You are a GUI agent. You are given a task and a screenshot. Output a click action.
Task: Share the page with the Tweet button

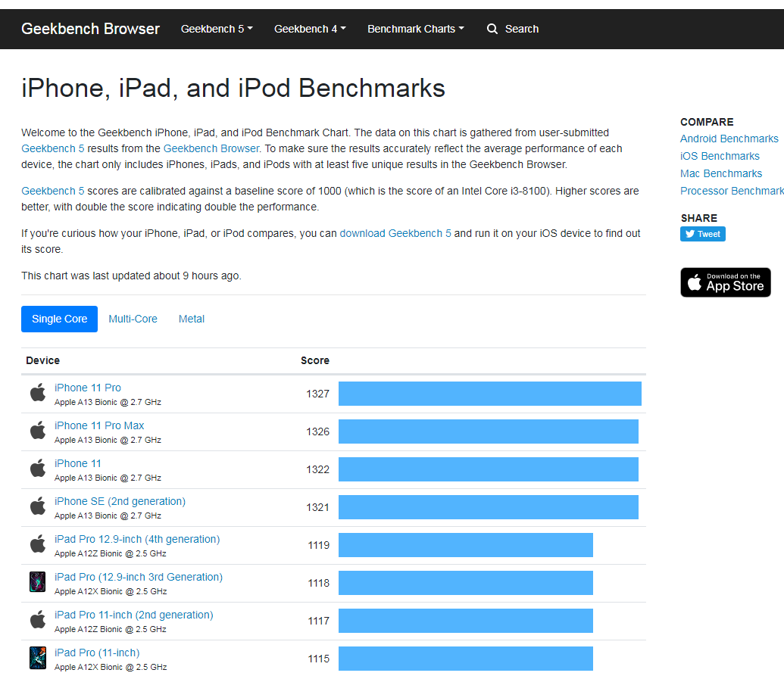click(x=702, y=234)
